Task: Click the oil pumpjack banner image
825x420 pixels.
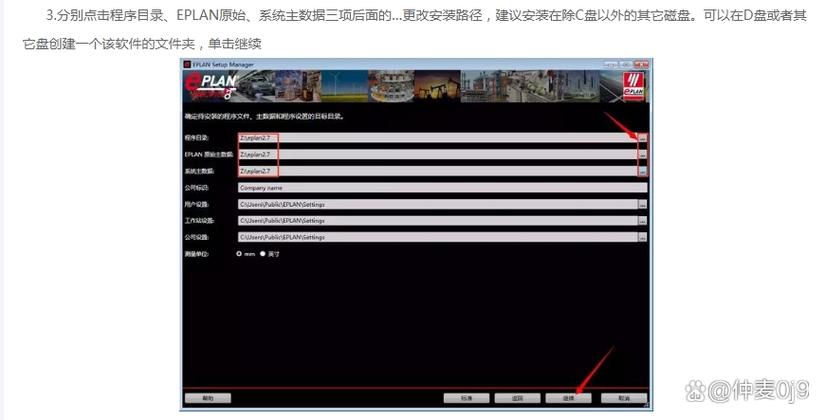Action: coord(437,86)
